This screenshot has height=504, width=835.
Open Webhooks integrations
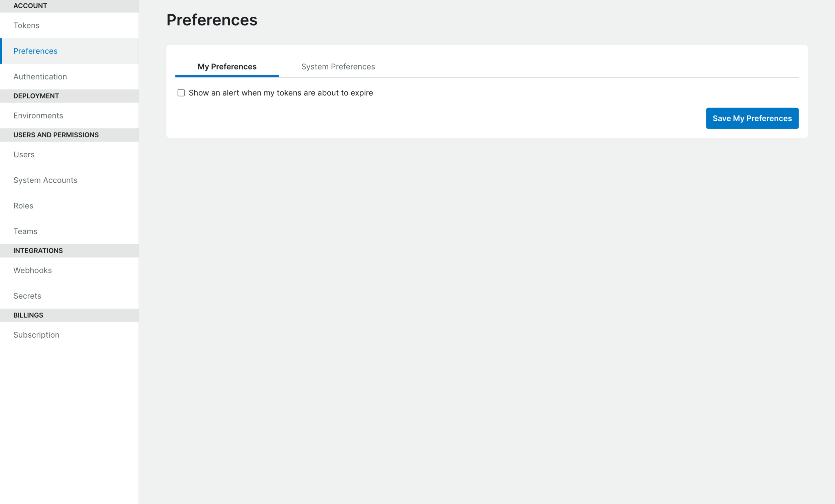point(32,270)
